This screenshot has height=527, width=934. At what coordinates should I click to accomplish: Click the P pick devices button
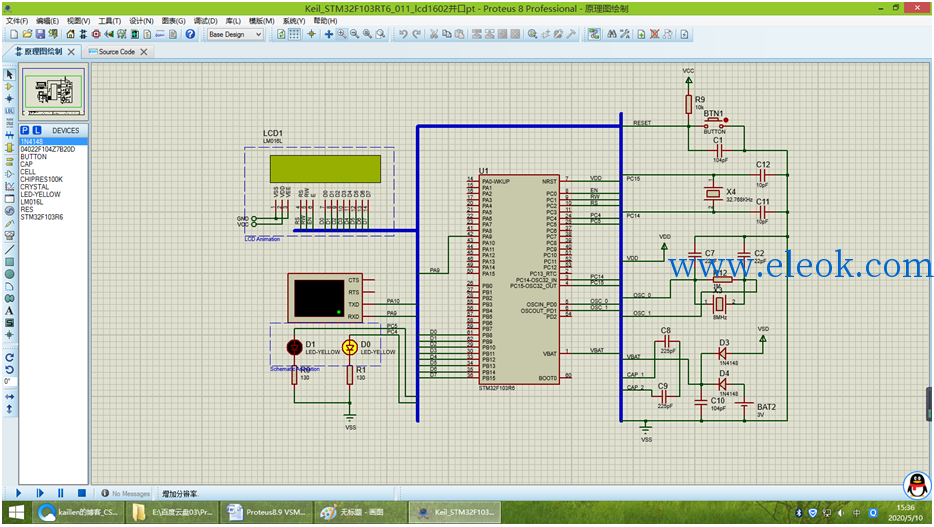(x=25, y=130)
